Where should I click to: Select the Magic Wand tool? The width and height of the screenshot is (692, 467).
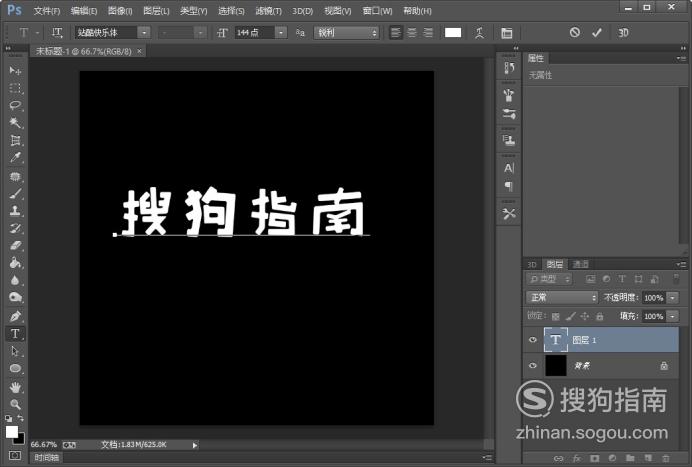[x=15, y=123]
